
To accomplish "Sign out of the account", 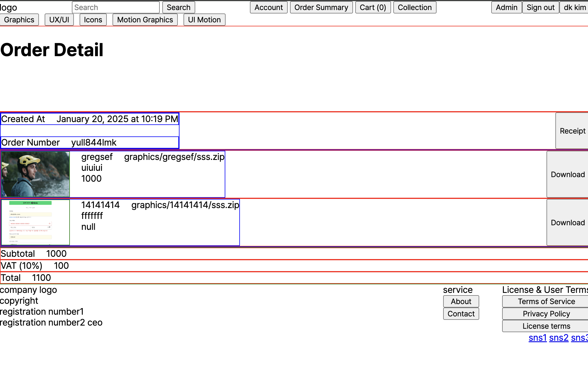I will 540,7.
